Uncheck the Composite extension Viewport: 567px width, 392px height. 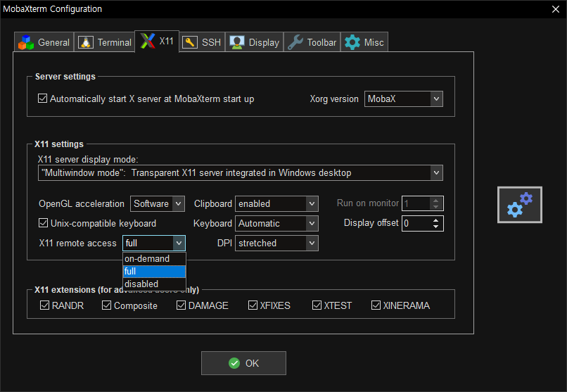click(106, 305)
